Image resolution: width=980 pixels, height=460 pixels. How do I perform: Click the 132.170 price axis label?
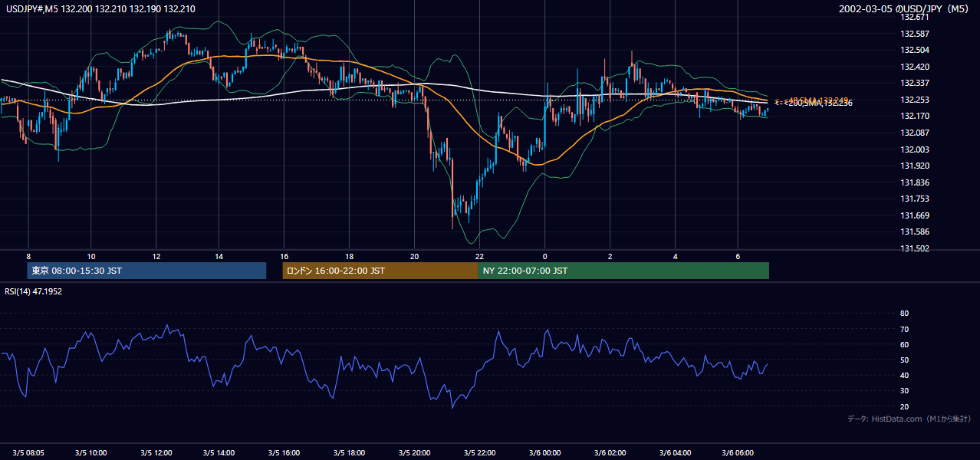tap(915, 117)
